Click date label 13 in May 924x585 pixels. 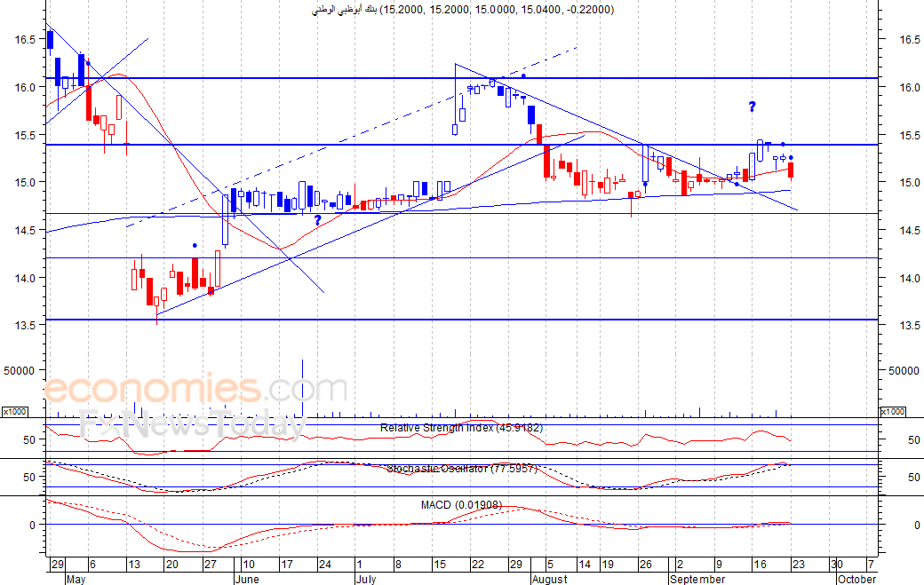[134, 565]
